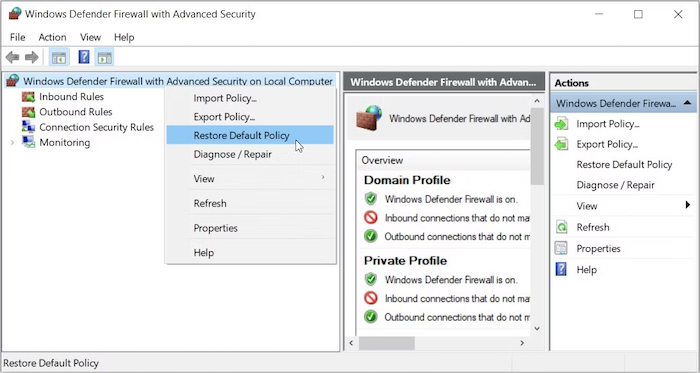Click the Connection Security Rules icon
This screenshot has height=373, width=700.
coord(29,127)
